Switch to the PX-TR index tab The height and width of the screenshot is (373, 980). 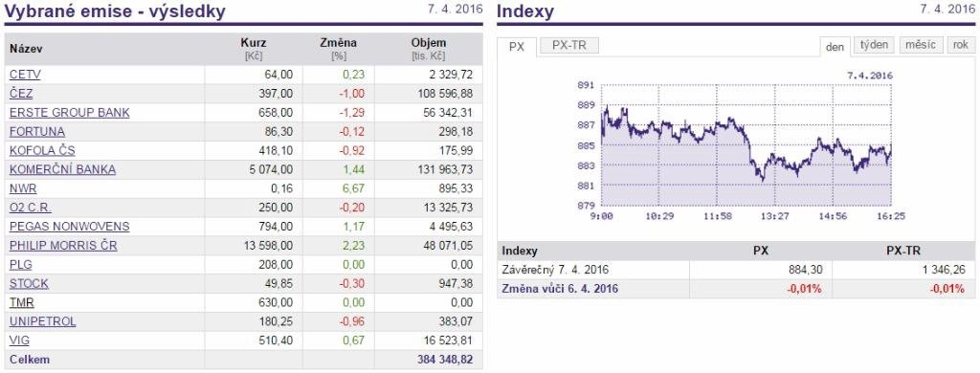pyautogui.click(x=569, y=46)
